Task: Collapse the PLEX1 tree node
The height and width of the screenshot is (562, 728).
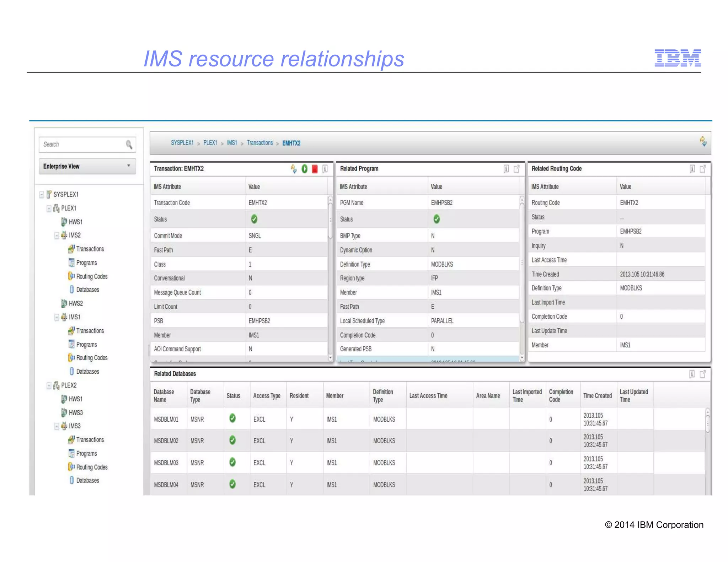Action: [x=49, y=208]
